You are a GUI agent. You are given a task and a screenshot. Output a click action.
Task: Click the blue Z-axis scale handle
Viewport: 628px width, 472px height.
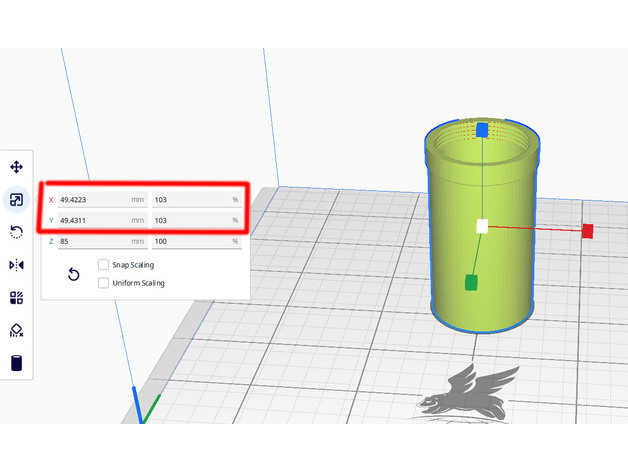482,131
